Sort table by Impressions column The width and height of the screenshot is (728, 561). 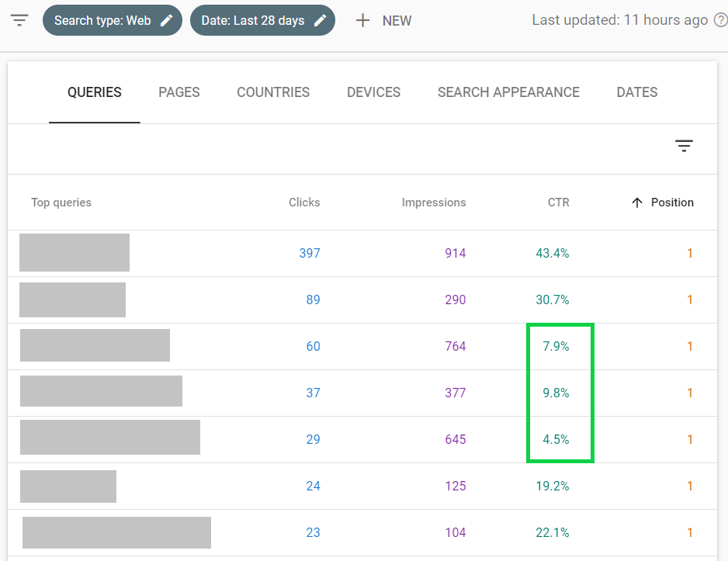(434, 203)
